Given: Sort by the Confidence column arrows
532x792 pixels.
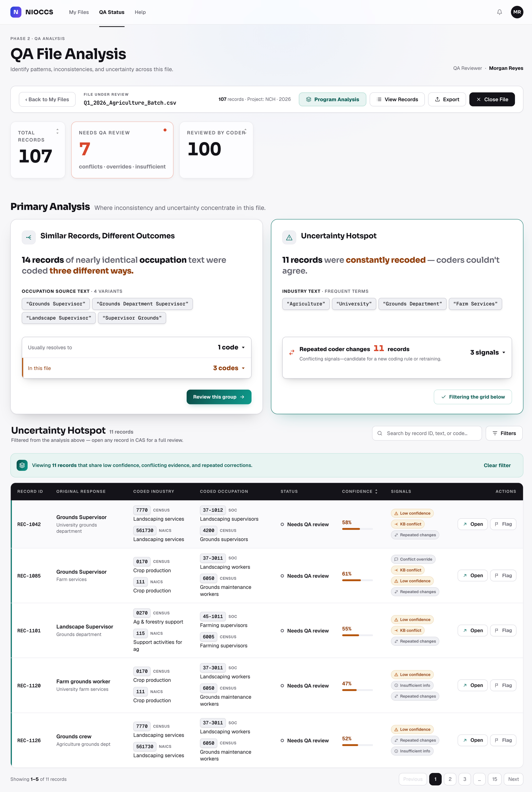Looking at the screenshot, I should point(376,491).
